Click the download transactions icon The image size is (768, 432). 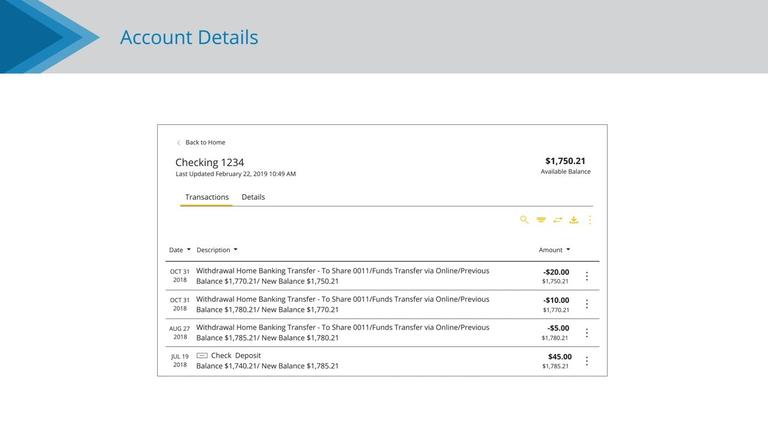574,220
